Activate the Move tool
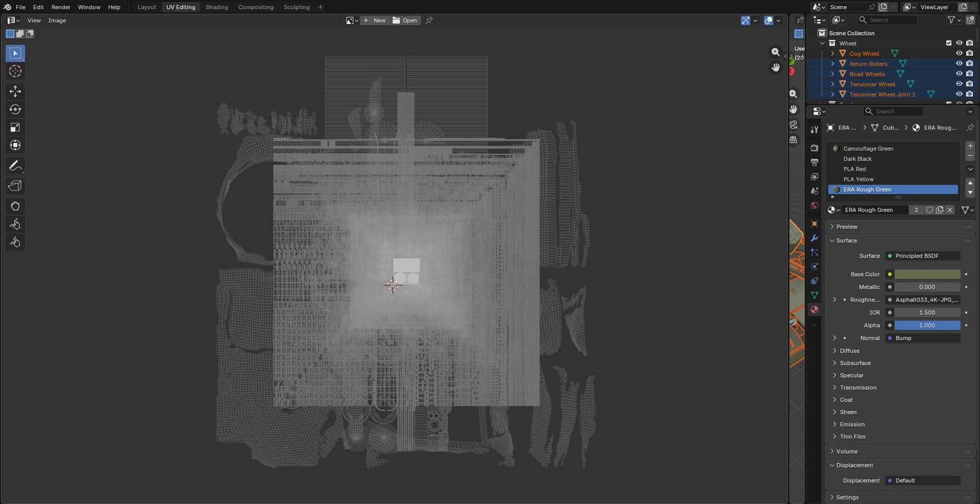Viewport: 980px width, 504px height. point(15,91)
